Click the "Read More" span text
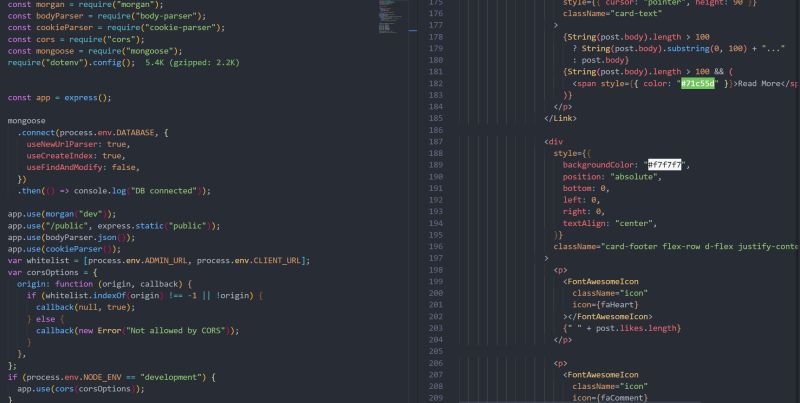Image resolution: width=800 pixels, height=403 pixels. tap(757, 84)
